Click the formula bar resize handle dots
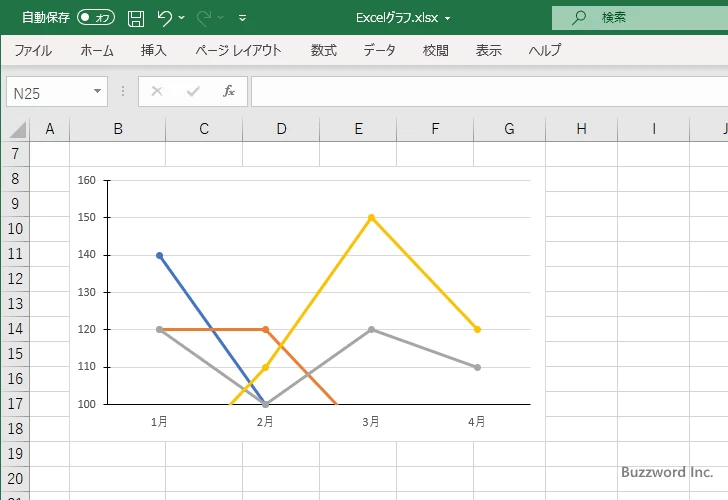Image resolution: width=728 pixels, height=500 pixels. [123, 91]
